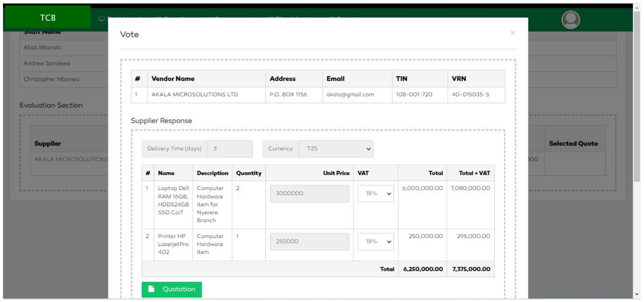
Task: Click the Delivery Time days field
Action: [x=230, y=149]
